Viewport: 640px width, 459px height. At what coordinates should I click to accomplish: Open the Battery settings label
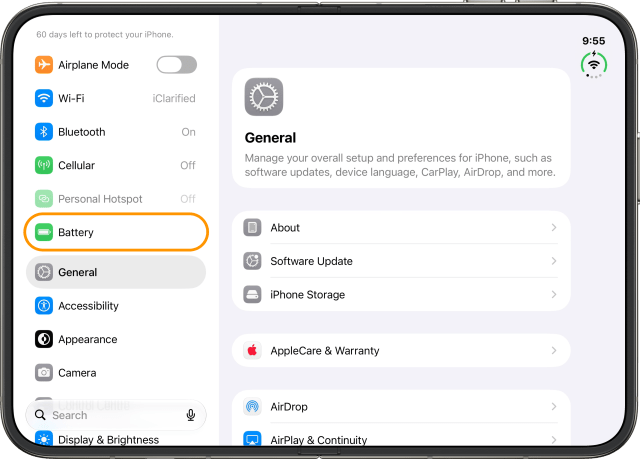tap(76, 232)
